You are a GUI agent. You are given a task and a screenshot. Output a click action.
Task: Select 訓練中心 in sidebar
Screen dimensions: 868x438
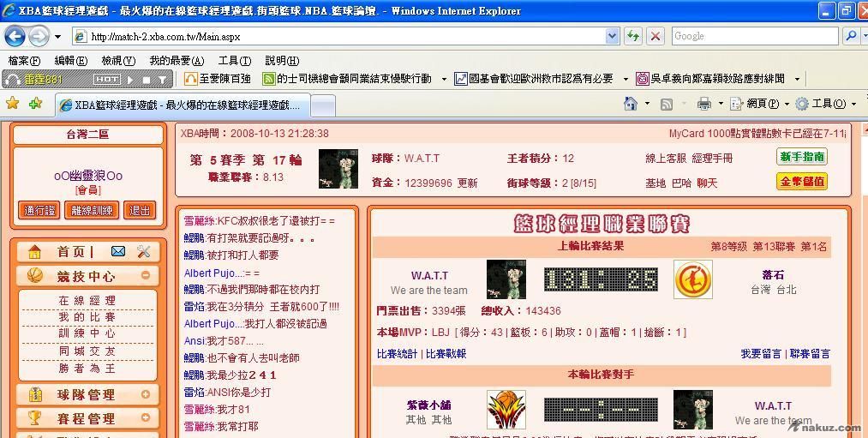coord(87,333)
